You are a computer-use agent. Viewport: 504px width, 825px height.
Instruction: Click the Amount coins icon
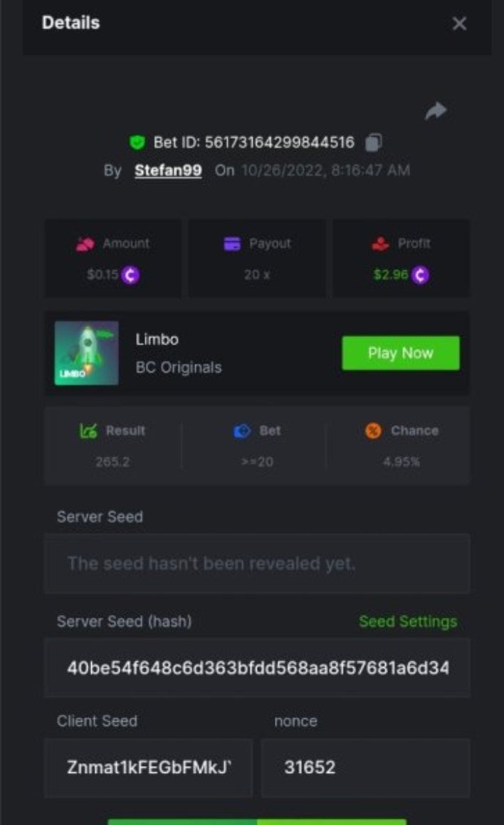(85, 243)
